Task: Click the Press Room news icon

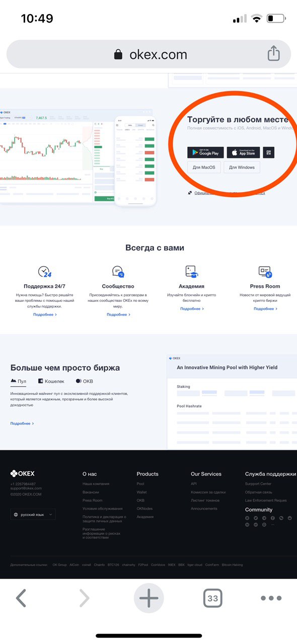Action: [265, 272]
